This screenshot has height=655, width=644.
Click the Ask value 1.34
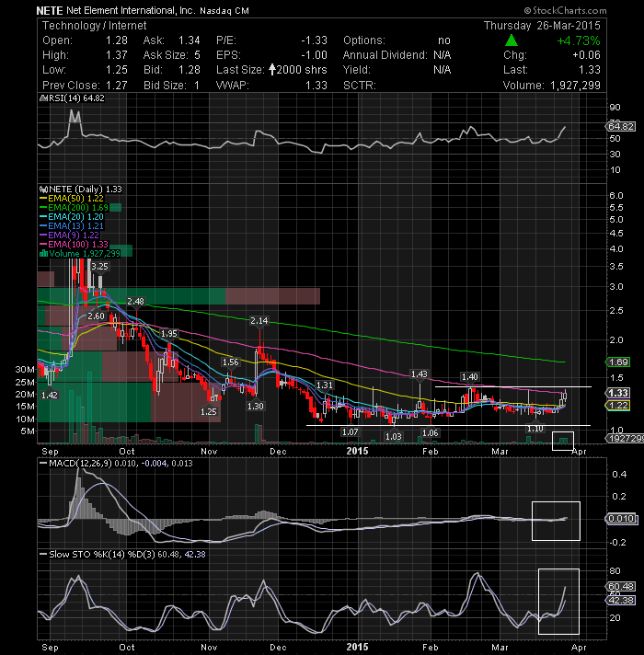[190, 40]
